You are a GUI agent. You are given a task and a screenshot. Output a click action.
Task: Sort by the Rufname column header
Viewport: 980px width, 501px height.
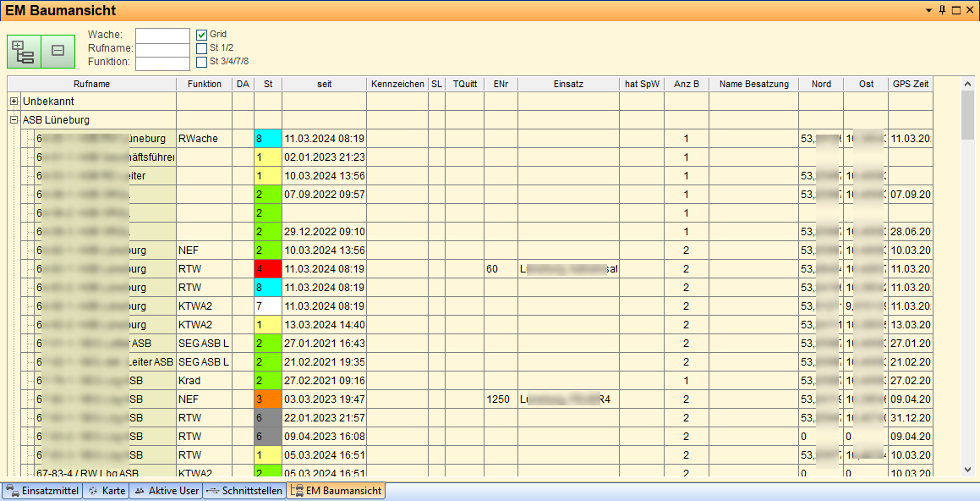[91, 84]
